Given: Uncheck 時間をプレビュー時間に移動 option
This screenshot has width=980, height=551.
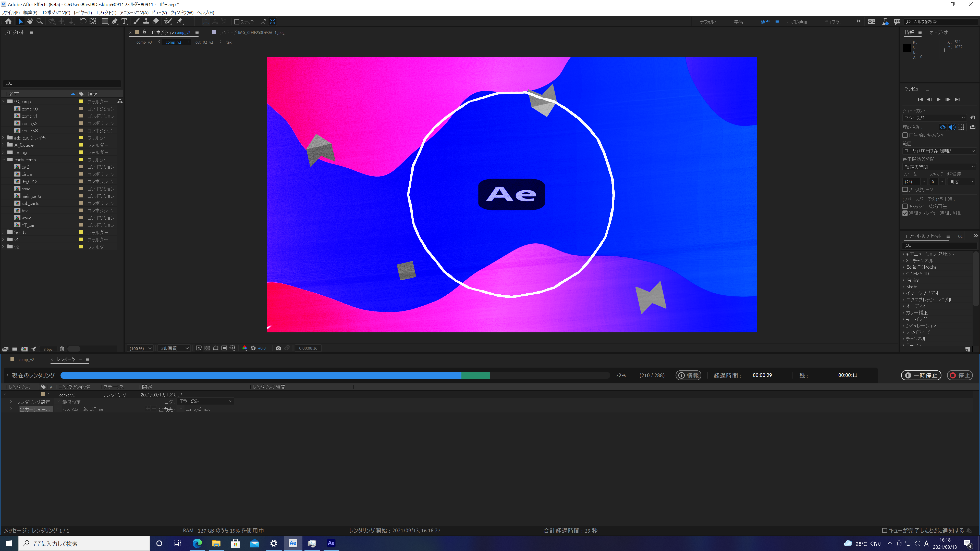Looking at the screenshot, I should tap(905, 213).
